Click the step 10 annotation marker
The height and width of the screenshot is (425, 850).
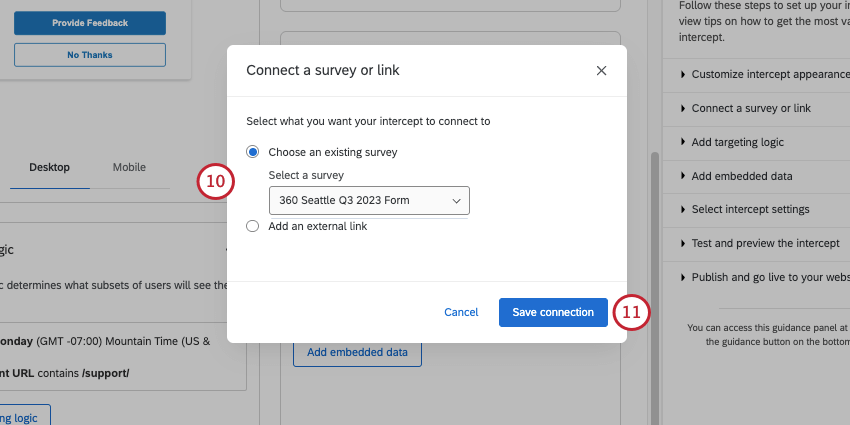[x=215, y=182]
